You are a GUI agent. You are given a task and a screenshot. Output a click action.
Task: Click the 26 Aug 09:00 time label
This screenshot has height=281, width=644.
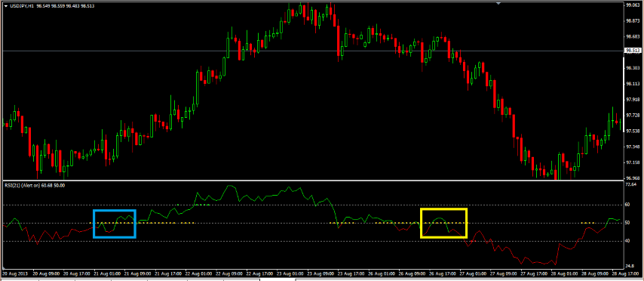tap(411, 273)
